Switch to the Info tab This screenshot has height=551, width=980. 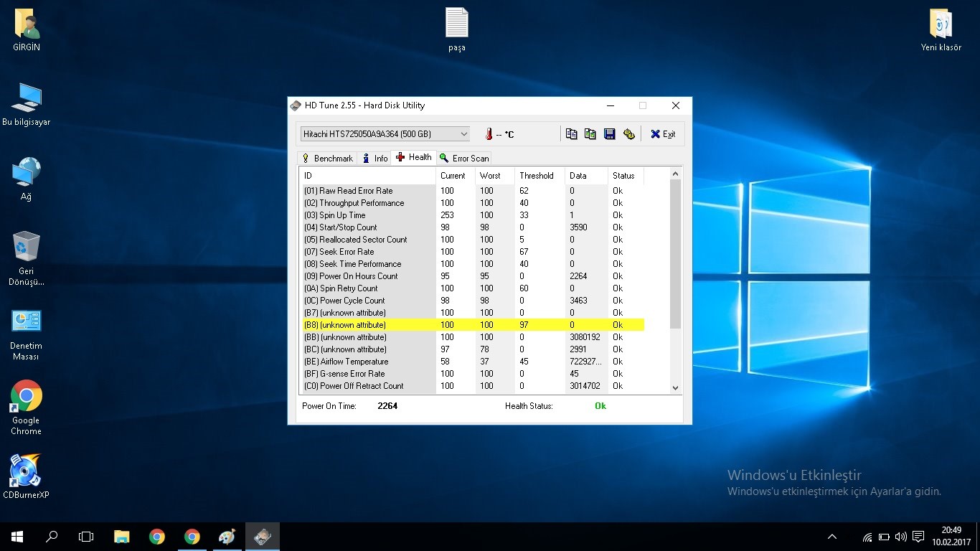pyautogui.click(x=374, y=159)
